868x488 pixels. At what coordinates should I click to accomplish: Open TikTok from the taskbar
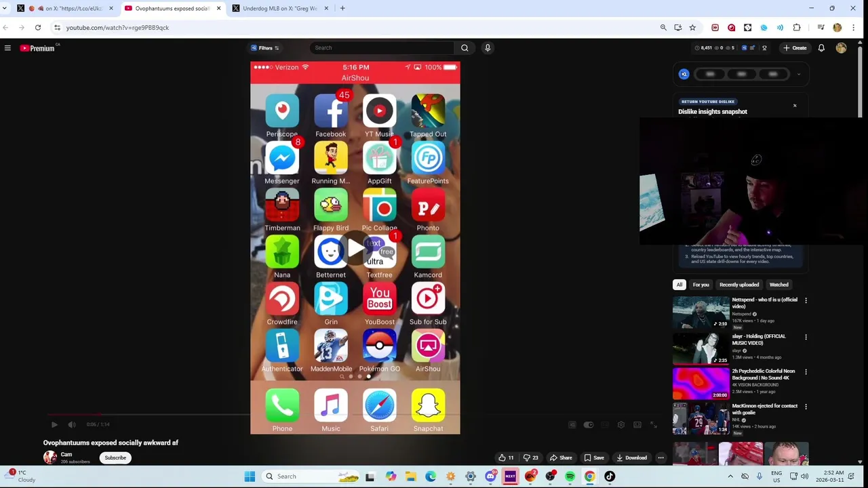(x=610, y=476)
